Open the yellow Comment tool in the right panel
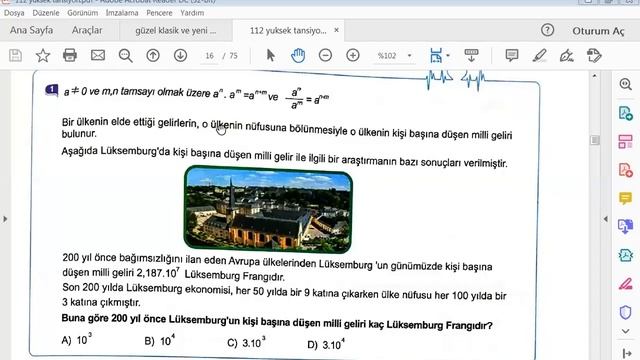The image size is (640, 360). click(x=625, y=198)
